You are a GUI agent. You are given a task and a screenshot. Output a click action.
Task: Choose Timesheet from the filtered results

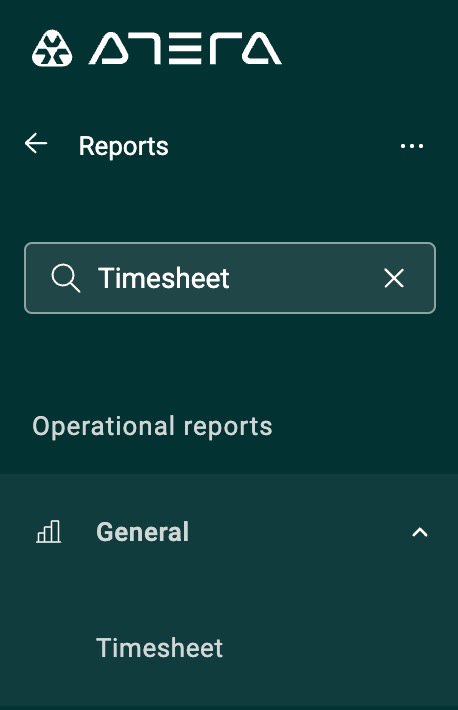point(159,648)
